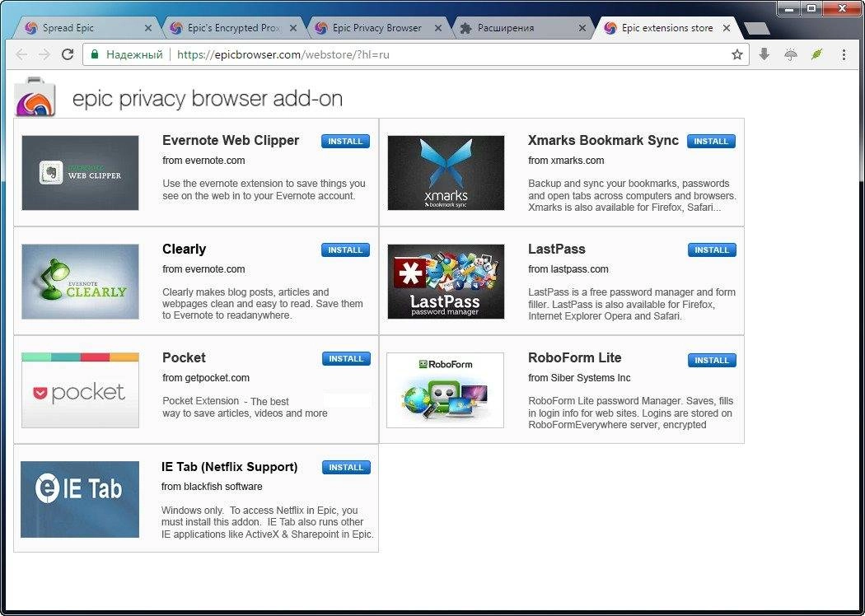The width and height of the screenshot is (865, 616).
Task: Click the umbrella privacy icon in toolbar
Action: click(x=791, y=54)
